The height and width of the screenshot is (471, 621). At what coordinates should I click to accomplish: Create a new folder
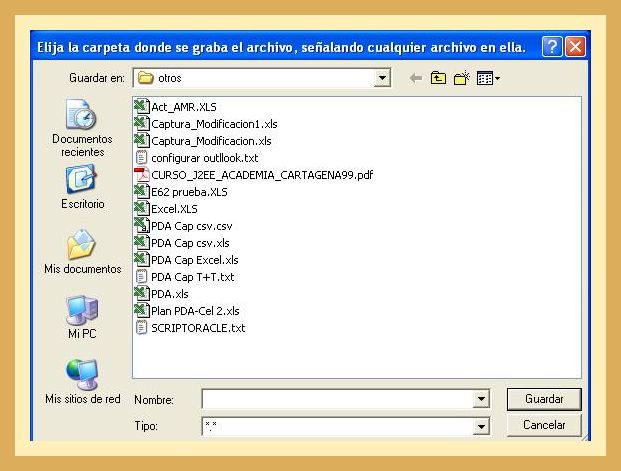(462, 78)
